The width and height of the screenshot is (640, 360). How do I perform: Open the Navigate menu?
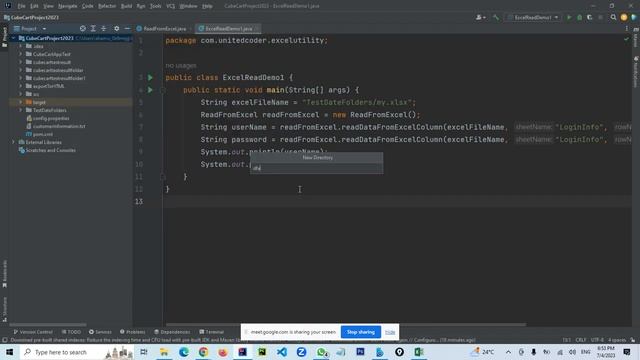tap(67, 6)
